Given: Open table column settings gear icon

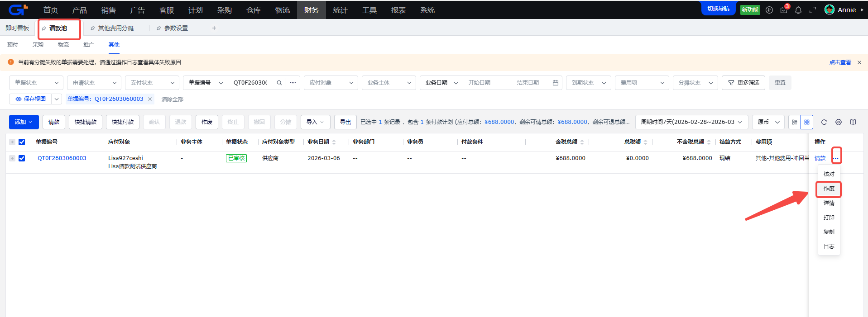Looking at the screenshot, I should tap(839, 122).
